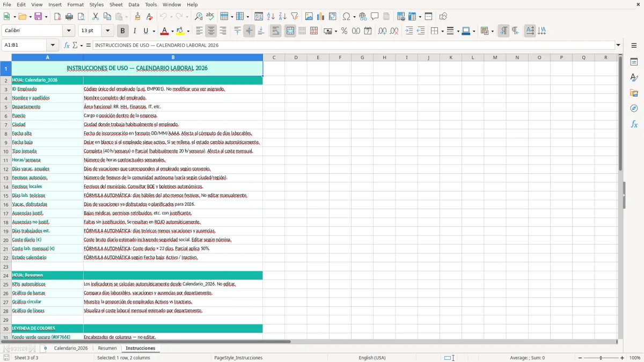Screen dimensions: 644x362
Task: Click the AutoFilter funnel icon
Action: point(295,17)
